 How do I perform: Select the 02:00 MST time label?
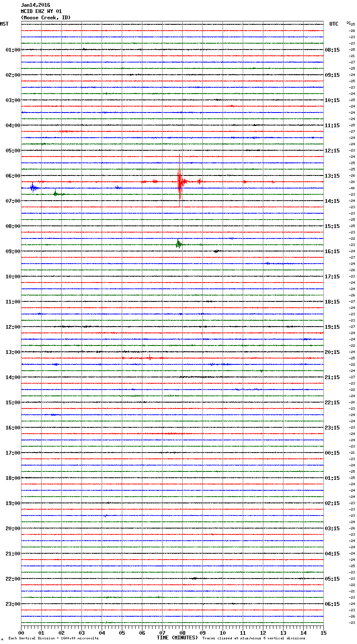coord(13,75)
